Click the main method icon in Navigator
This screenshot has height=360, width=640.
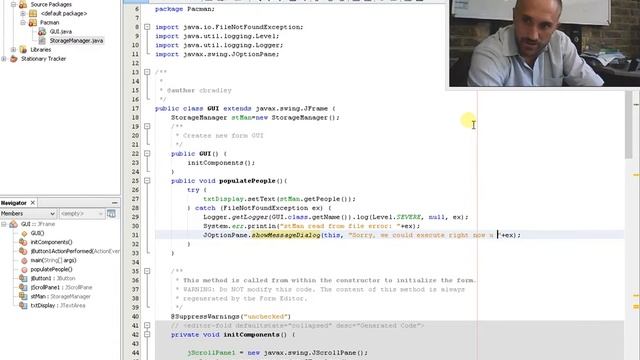point(24,260)
